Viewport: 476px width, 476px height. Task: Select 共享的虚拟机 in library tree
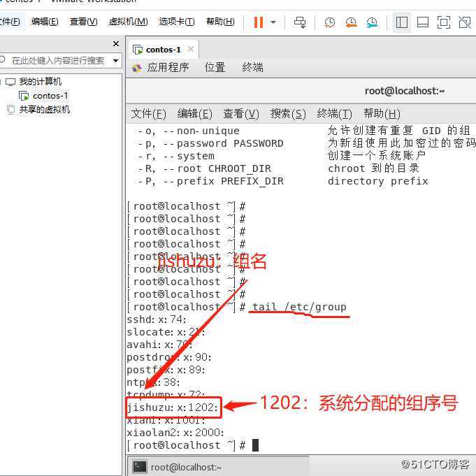tap(45, 109)
